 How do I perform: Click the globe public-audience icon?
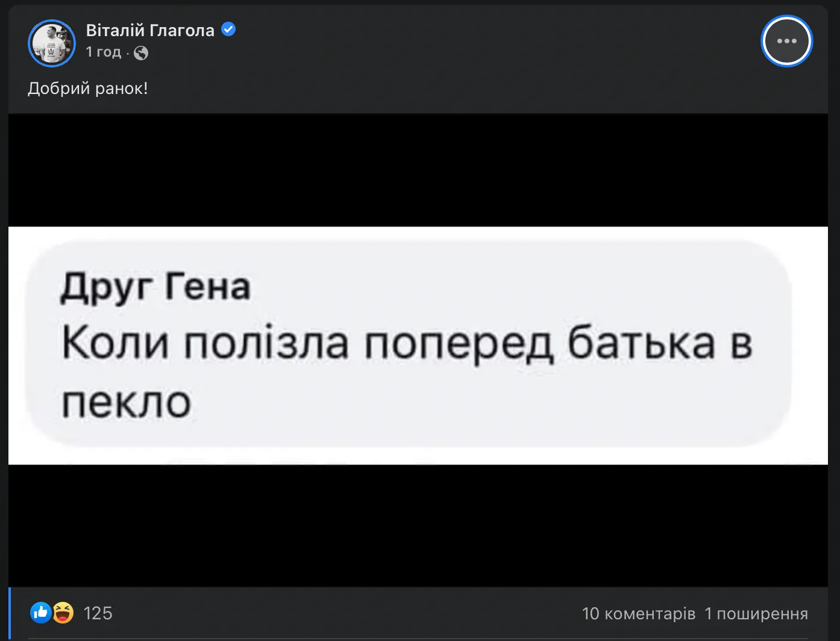141,53
